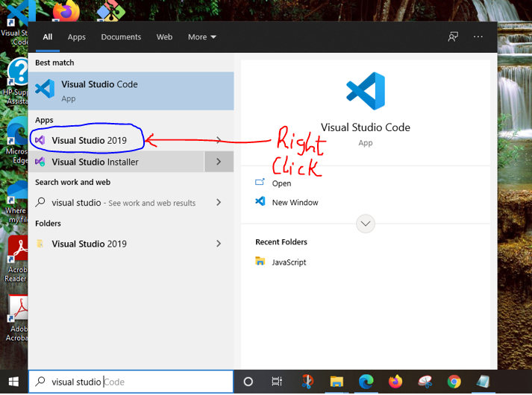Image resolution: width=532 pixels, height=395 pixels.
Task: Click the search magnifier icon in taskbar box
Action: click(40, 382)
